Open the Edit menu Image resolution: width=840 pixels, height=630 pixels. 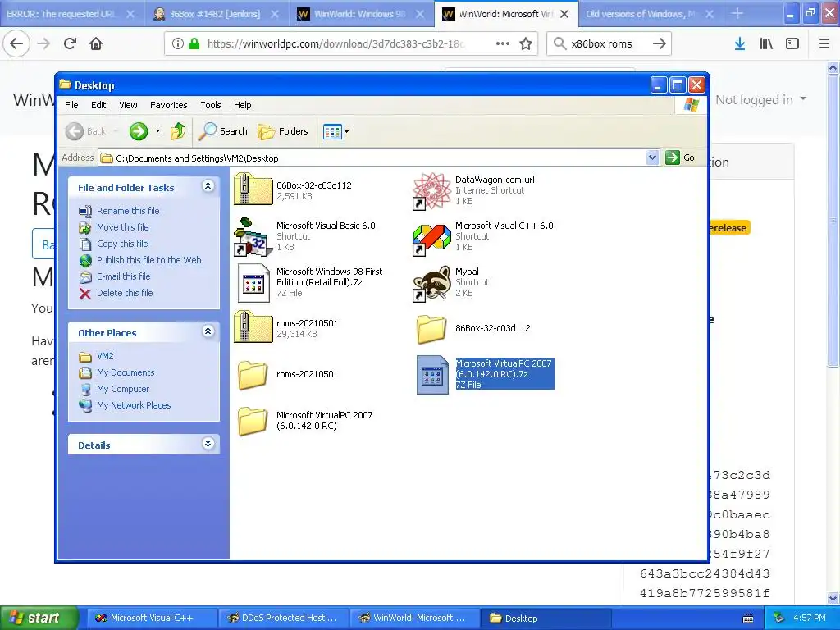(98, 105)
